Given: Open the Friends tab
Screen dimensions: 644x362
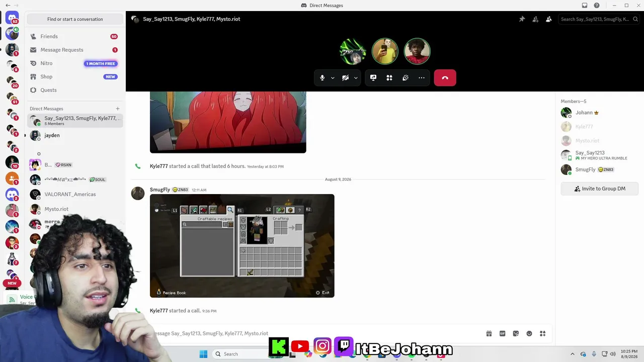Looking at the screenshot, I should tap(75, 37).
